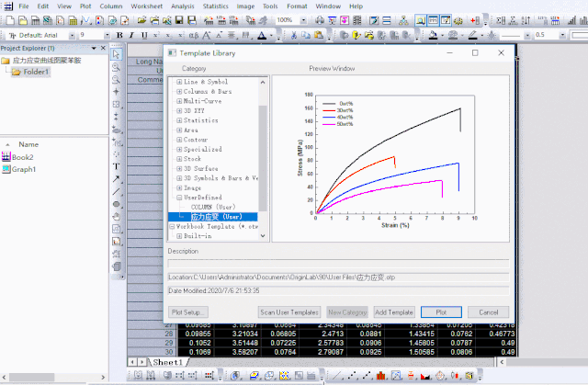The image size is (588, 385).
Task: Expand the 3D XYY category
Action: [179, 111]
